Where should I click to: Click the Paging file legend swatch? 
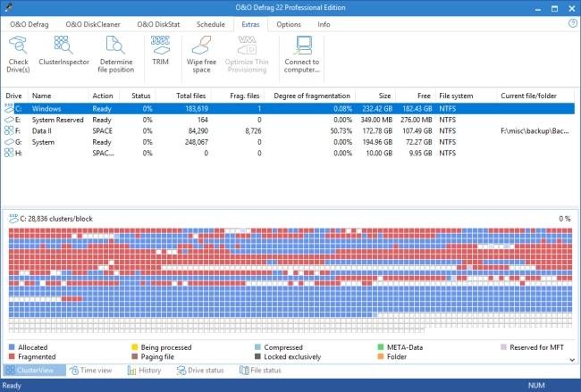coord(134,356)
